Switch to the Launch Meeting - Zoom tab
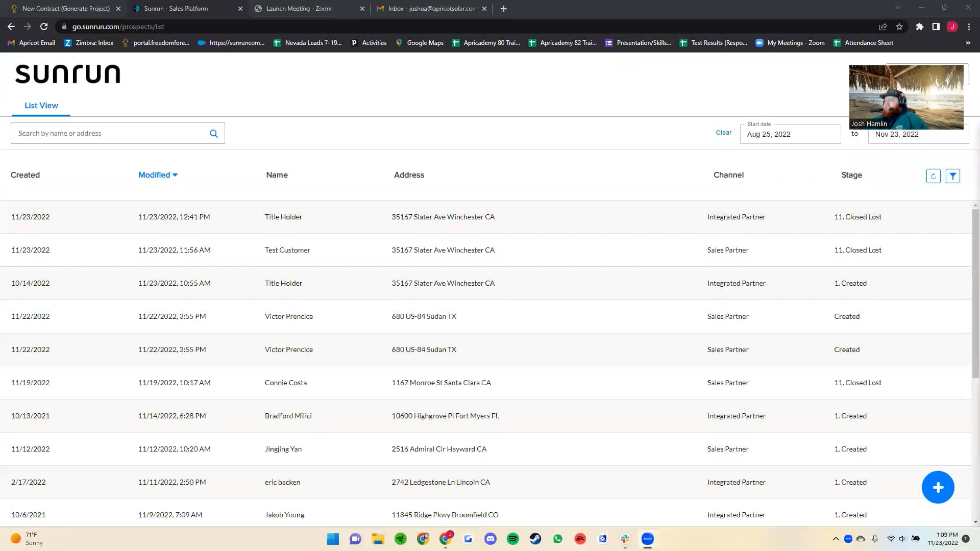980x551 pixels. (299, 9)
